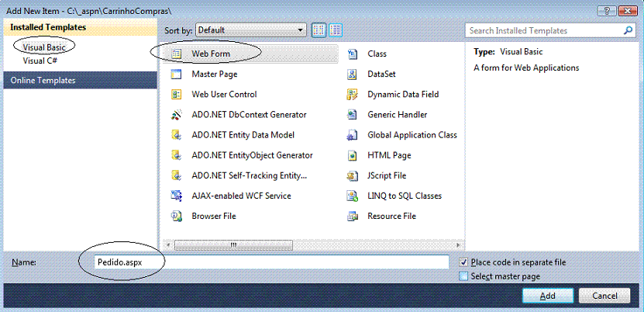The width and height of the screenshot is (644, 312).
Task: Choose Visual Basic language node
Action: pyautogui.click(x=44, y=47)
